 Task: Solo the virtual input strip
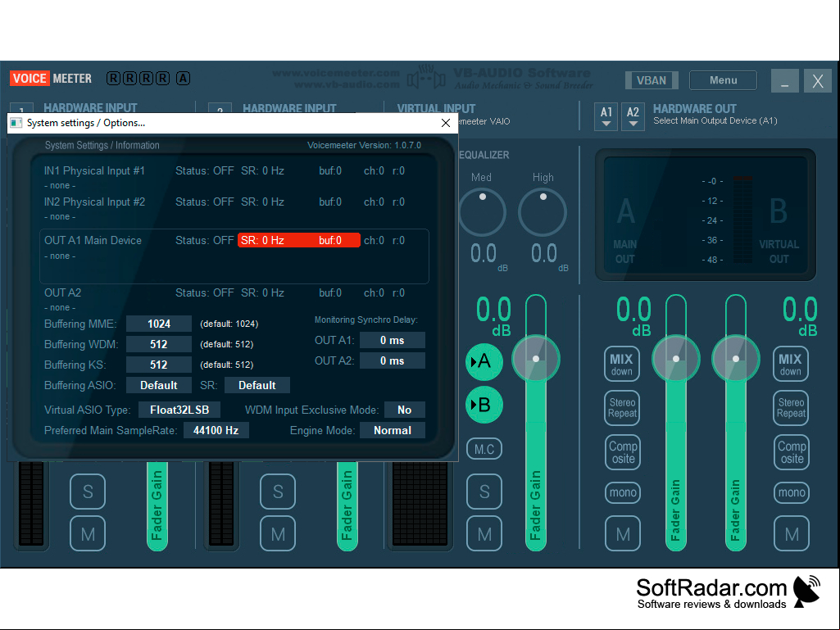click(x=484, y=492)
